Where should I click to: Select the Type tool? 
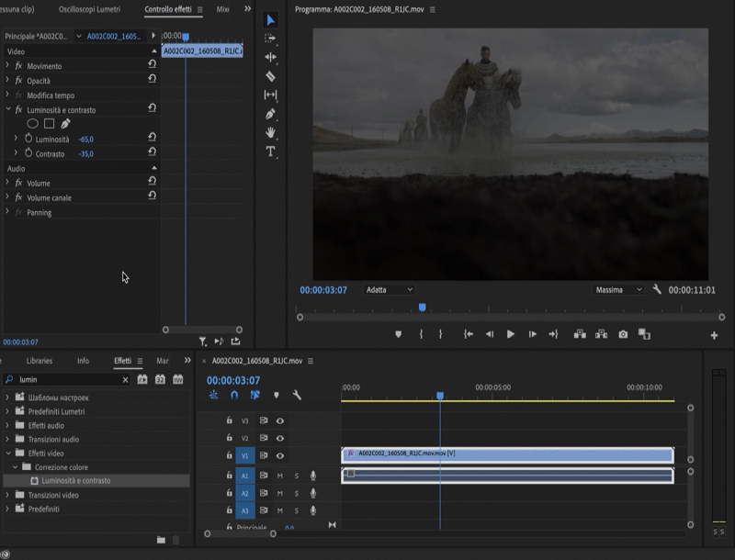coord(270,151)
